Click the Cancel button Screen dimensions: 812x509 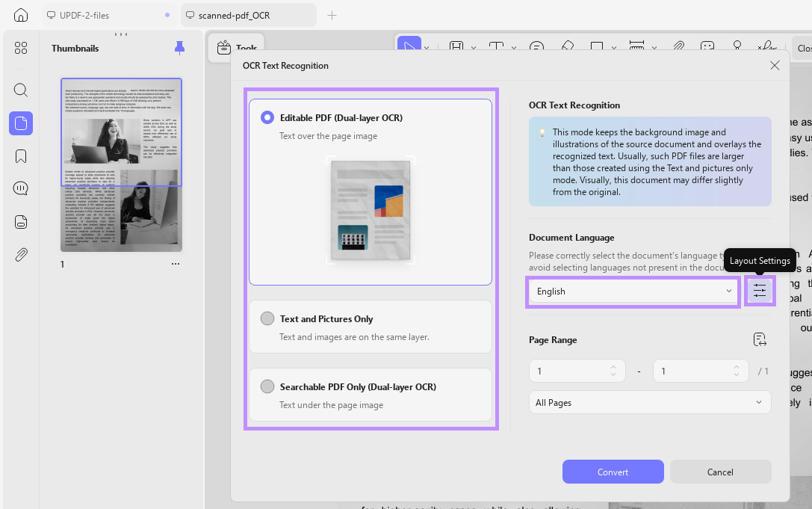720,472
